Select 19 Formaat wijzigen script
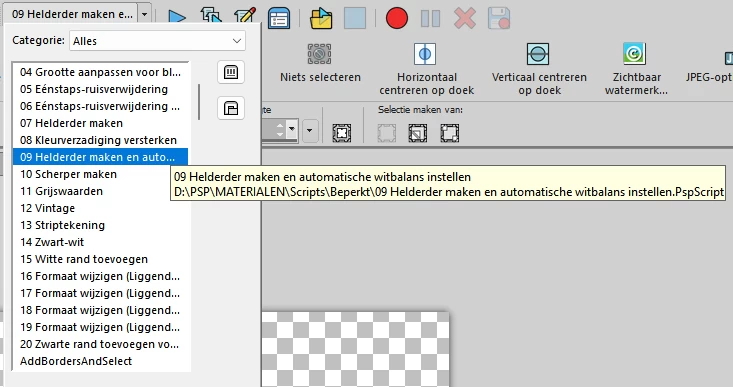The width and height of the screenshot is (733, 387). pyautogui.click(x=100, y=327)
